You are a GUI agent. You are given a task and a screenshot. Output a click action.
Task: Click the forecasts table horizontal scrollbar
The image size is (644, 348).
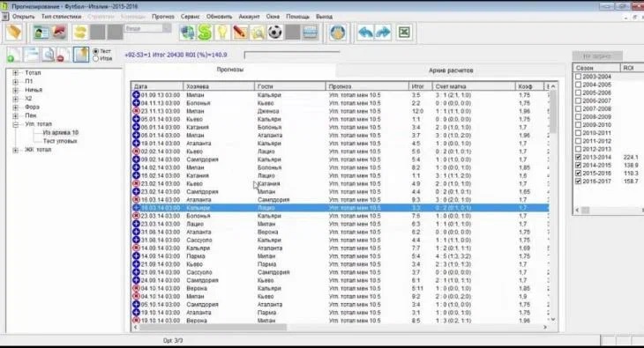340,327
